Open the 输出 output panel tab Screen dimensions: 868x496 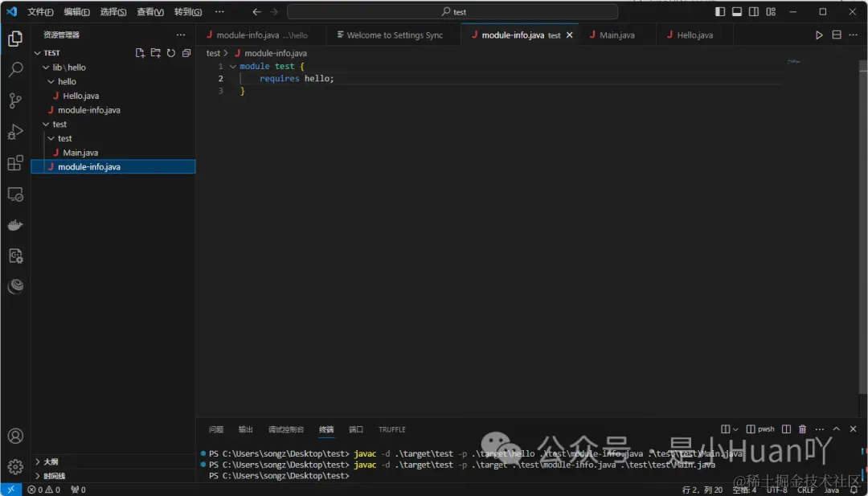click(245, 429)
